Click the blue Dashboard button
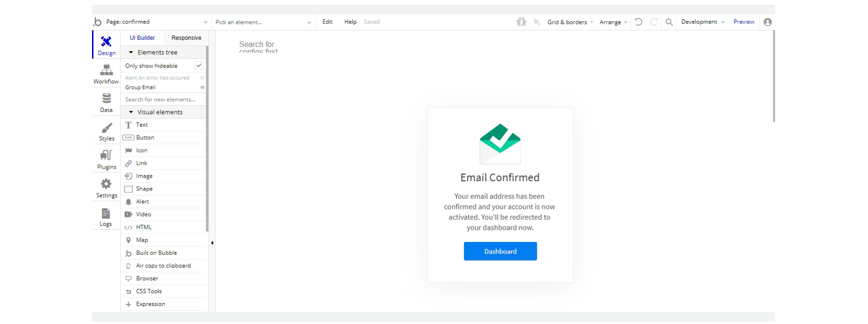868x324 pixels. click(x=500, y=251)
